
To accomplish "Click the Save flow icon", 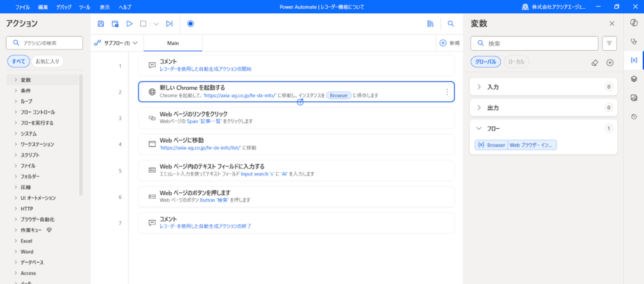I will coord(101,24).
